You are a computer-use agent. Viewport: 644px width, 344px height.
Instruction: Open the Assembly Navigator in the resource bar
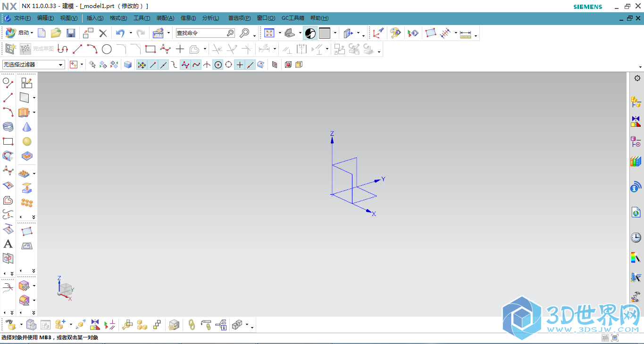coord(636,101)
